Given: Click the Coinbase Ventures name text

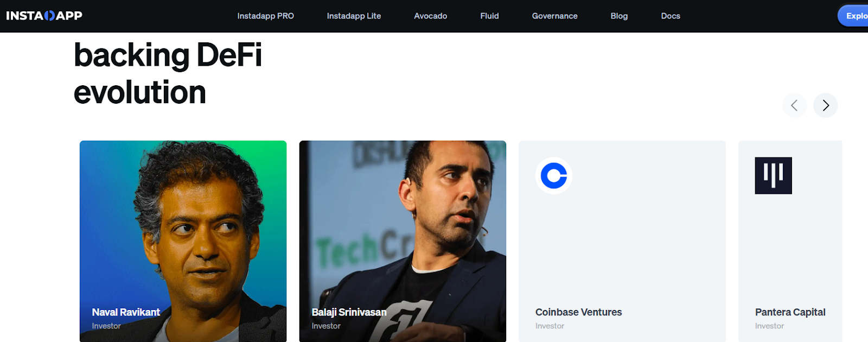Looking at the screenshot, I should (x=578, y=312).
